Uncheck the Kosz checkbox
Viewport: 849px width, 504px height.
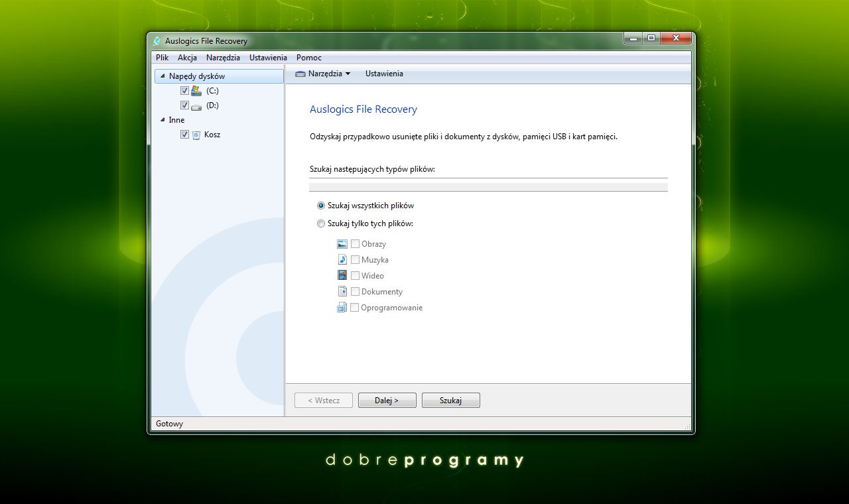[x=184, y=135]
